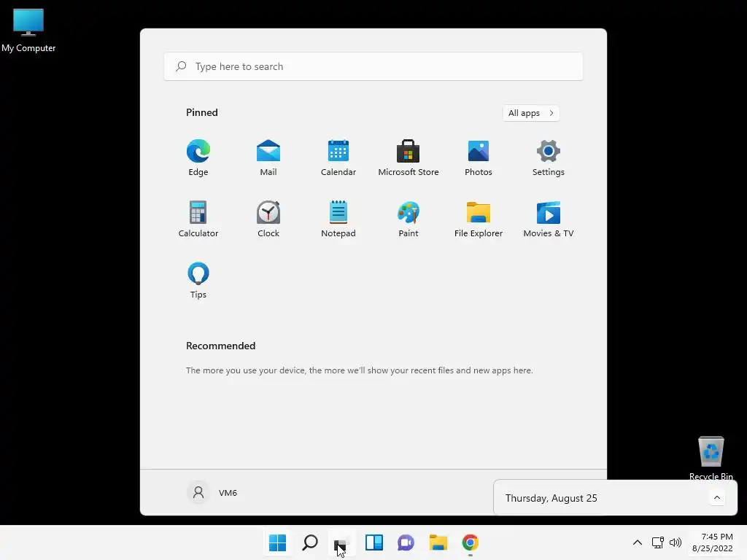Image resolution: width=747 pixels, height=560 pixels.
Task: Launch the Calculator app
Action: pos(198,219)
